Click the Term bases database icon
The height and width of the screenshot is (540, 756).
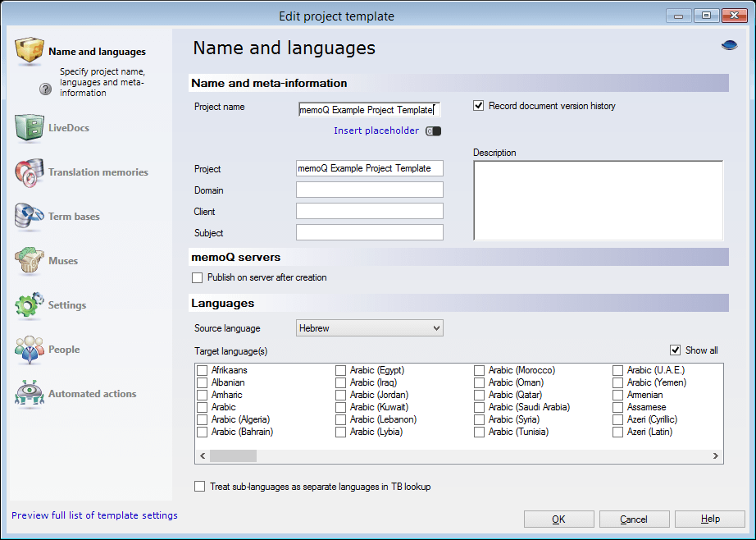coord(30,216)
